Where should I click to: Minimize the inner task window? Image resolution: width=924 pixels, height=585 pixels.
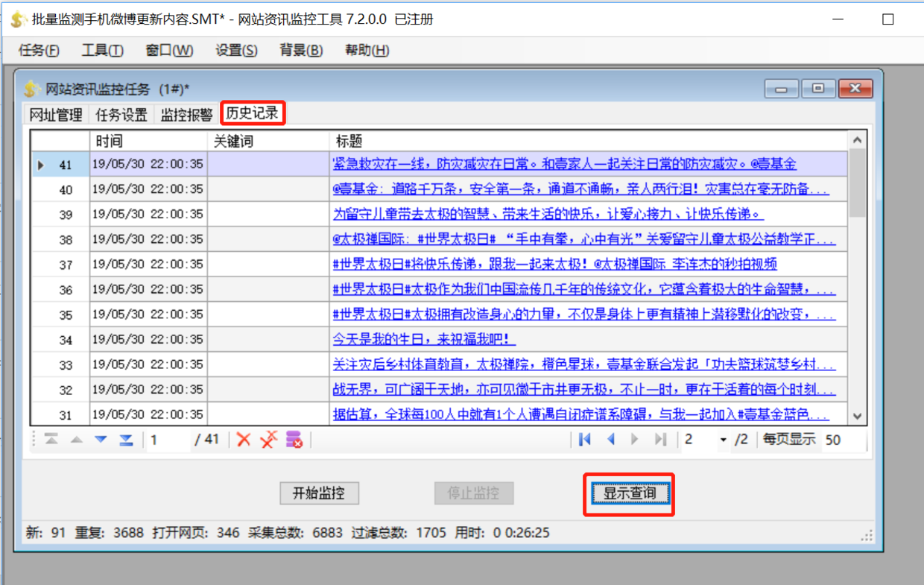(x=782, y=89)
